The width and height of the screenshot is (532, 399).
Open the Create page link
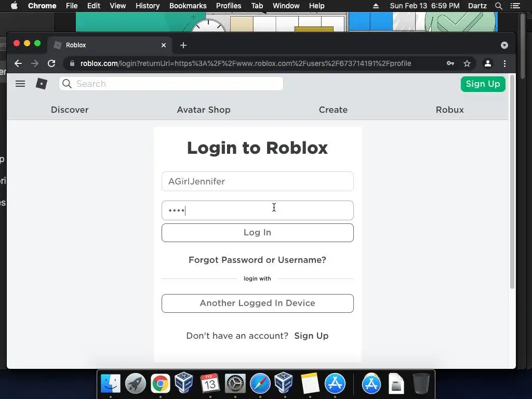tap(333, 110)
